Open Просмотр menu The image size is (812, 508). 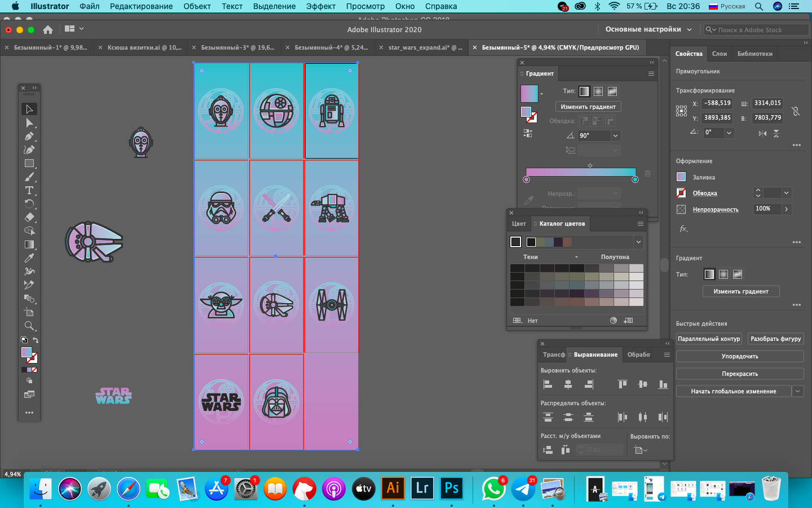[365, 6]
